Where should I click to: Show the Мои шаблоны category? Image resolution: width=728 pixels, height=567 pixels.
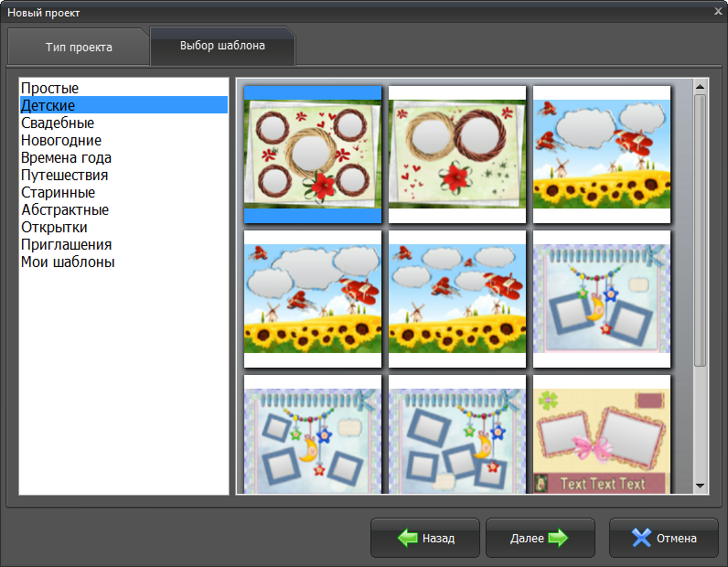click(123, 262)
